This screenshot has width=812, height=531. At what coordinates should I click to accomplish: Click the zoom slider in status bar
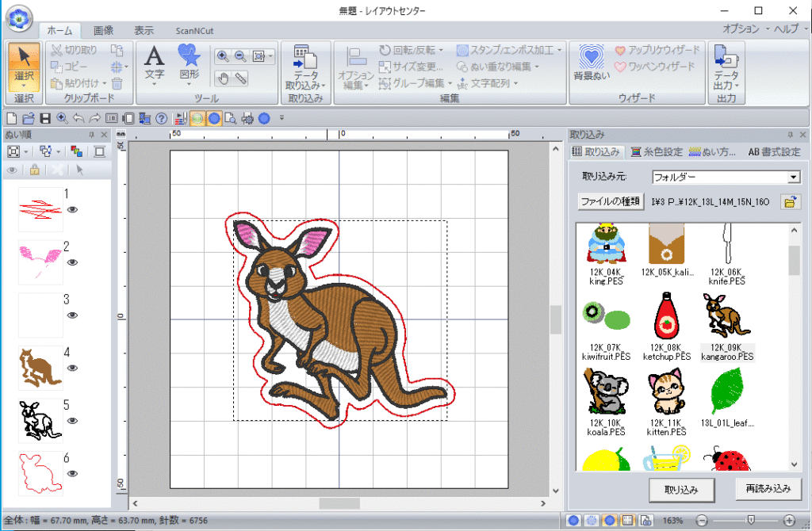pyautogui.click(x=750, y=520)
